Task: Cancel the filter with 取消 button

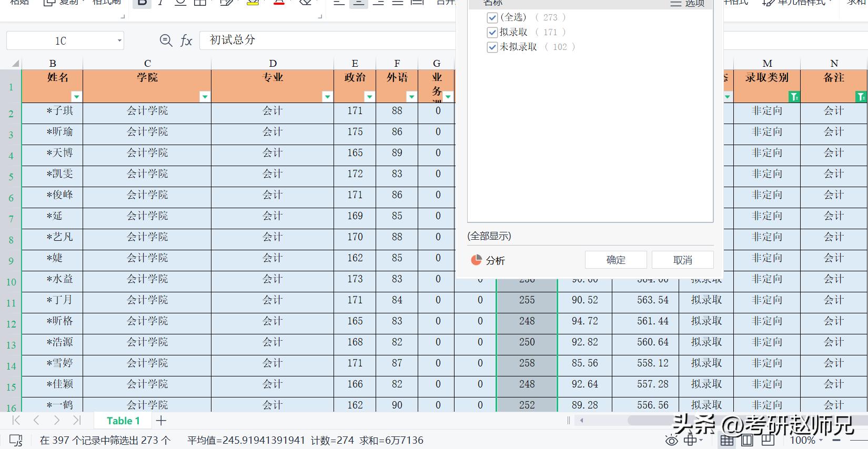Action: click(683, 260)
